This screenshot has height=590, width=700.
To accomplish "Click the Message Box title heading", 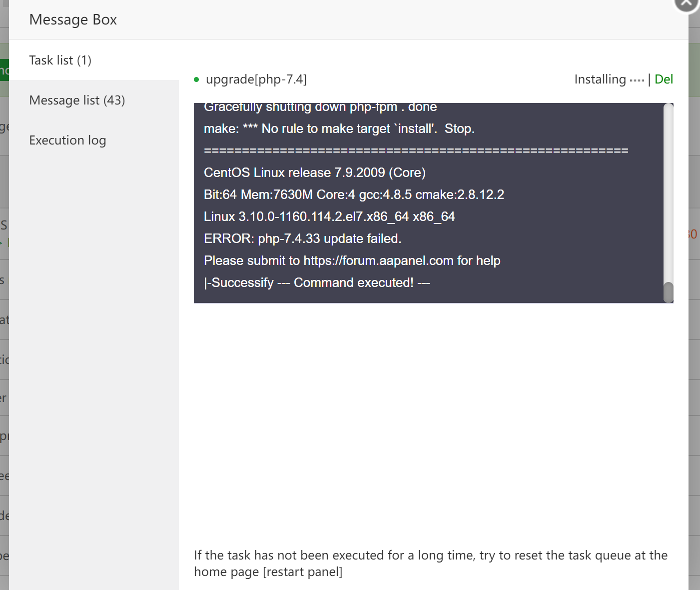I will (73, 20).
